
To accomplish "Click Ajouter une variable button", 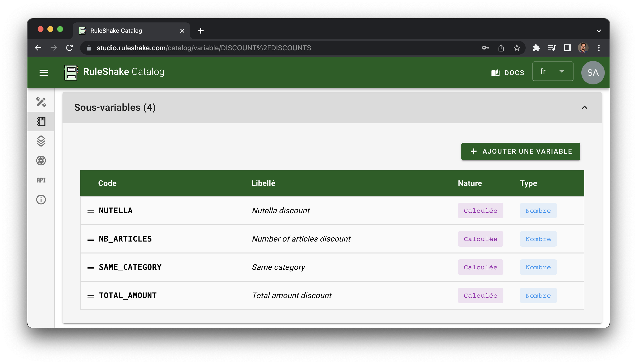I will click(520, 152).
